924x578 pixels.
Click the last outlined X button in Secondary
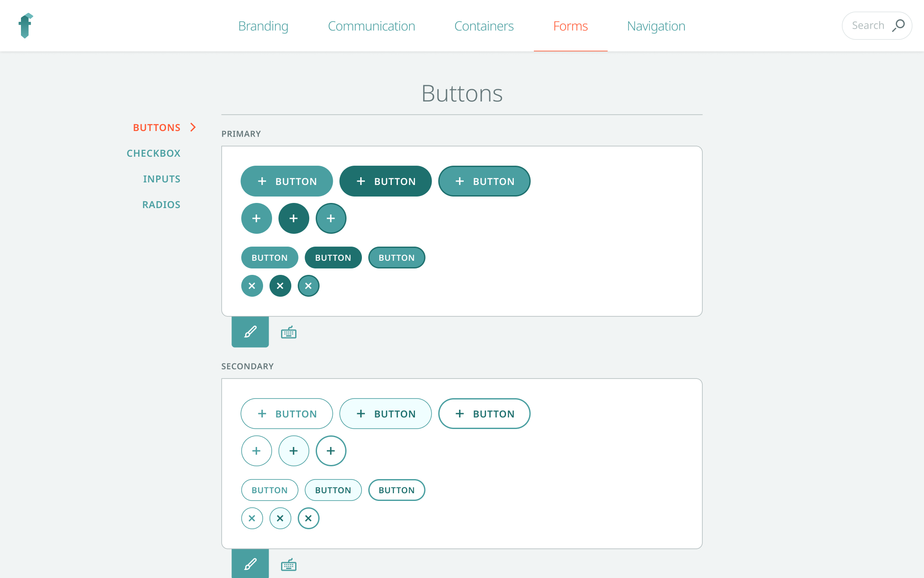click(x=308, y=518)
